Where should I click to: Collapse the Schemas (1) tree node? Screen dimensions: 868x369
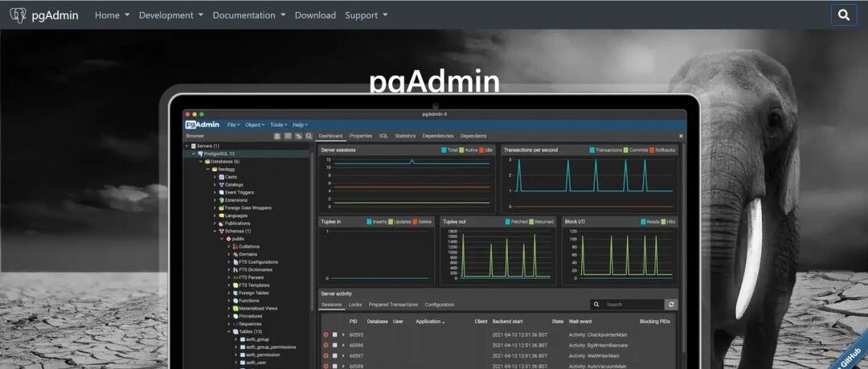(x=215, y=231)
